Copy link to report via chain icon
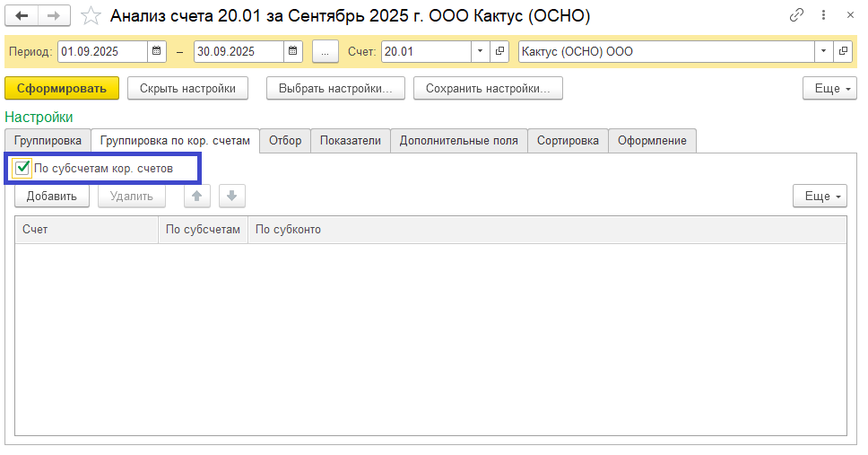The image size is (868, 455). click(796, 15)
